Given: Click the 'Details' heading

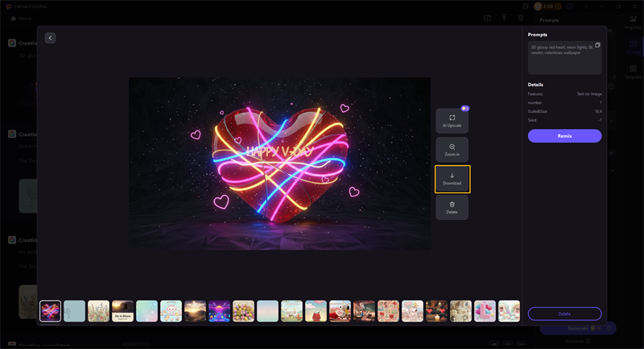Looking at the screenshot, I should [x=535, y=85].
